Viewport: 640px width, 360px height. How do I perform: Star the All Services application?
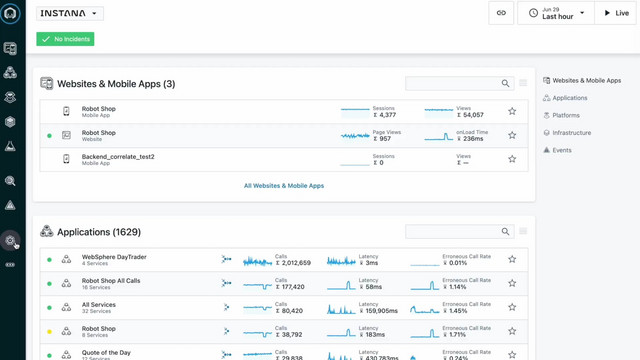click(512, 307)
